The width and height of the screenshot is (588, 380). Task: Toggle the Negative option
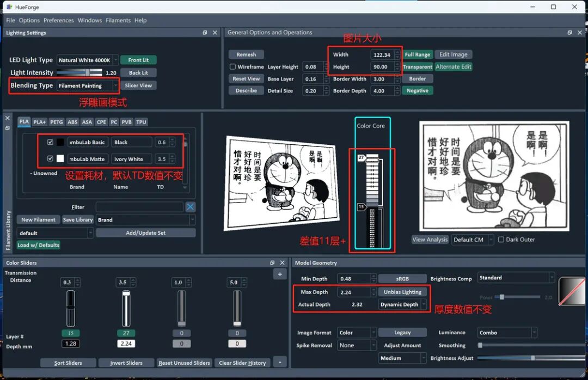(x=418, y=90)
